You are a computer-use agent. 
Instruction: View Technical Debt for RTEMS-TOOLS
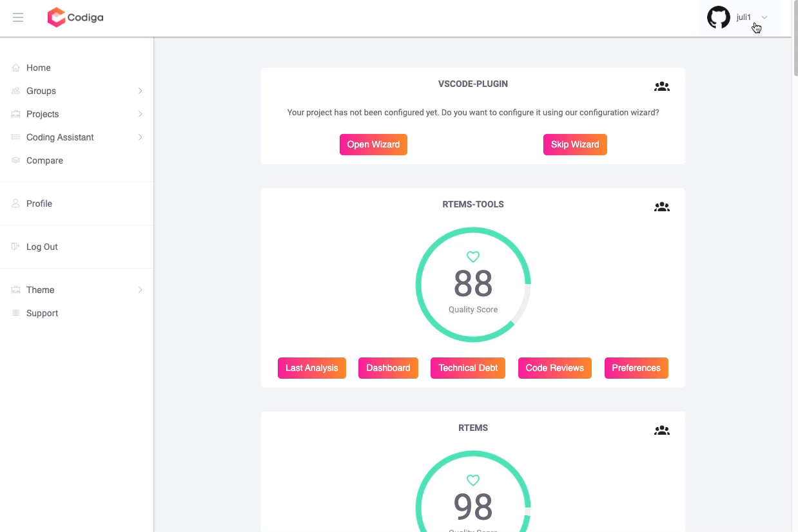(468, 368)
